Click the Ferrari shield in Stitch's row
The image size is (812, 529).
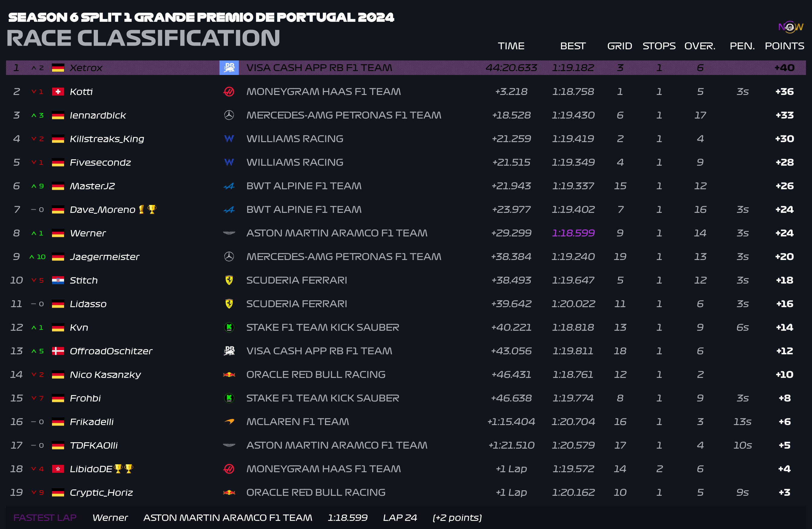click(x=229, y=280)
